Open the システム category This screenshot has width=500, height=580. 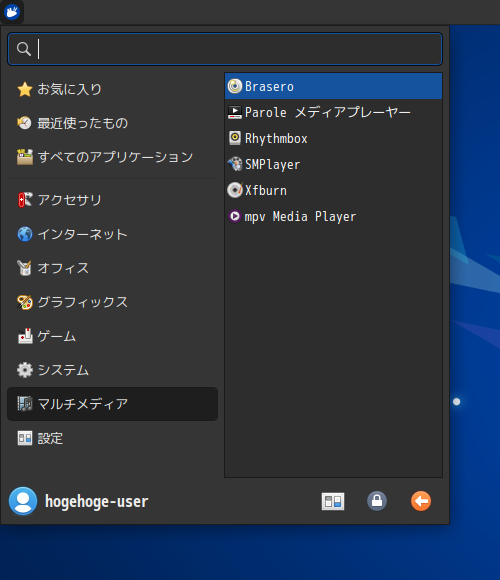(x=112, y=370)
